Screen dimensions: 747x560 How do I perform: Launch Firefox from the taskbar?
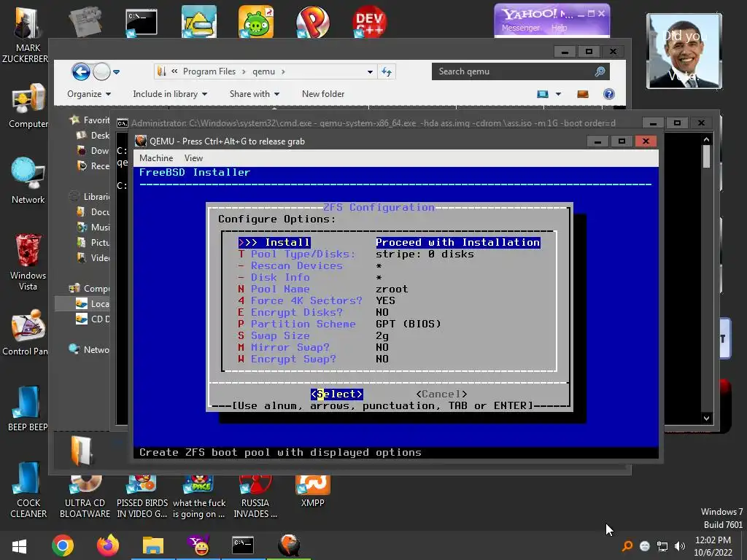[108, 545]
